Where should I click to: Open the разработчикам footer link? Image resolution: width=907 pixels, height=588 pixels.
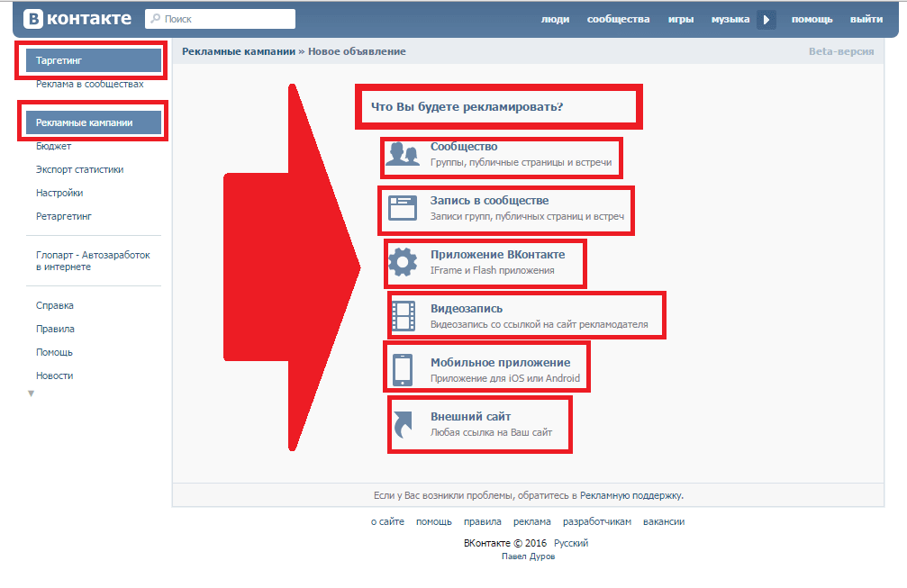[597, 521]
